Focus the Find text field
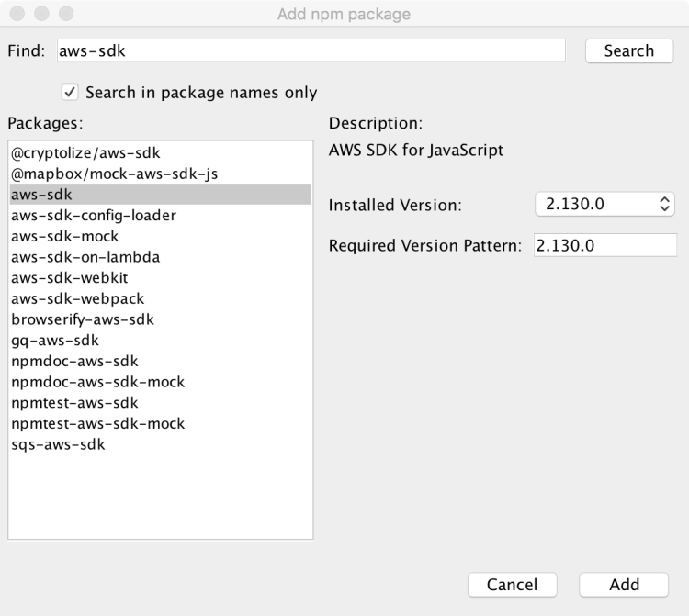The width and height of the screenshot is (689, 616). coord(311,50)
